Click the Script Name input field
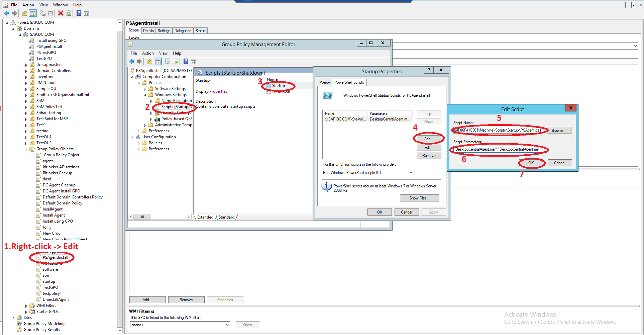644x335 pixels. [x=498, y=131]
